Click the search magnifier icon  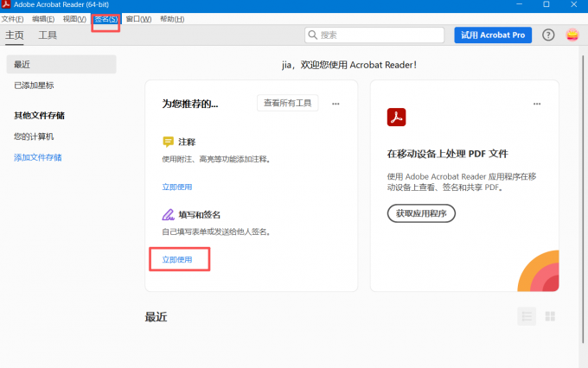(312, 35)
